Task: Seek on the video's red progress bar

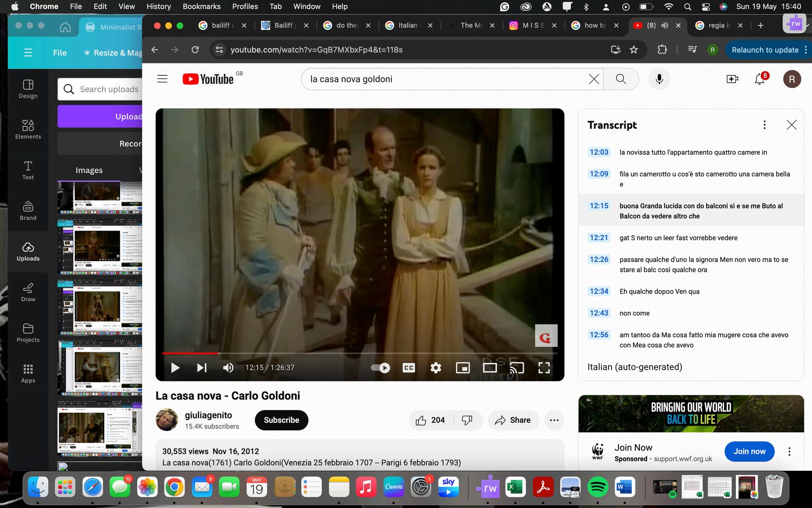Action: 360,353
